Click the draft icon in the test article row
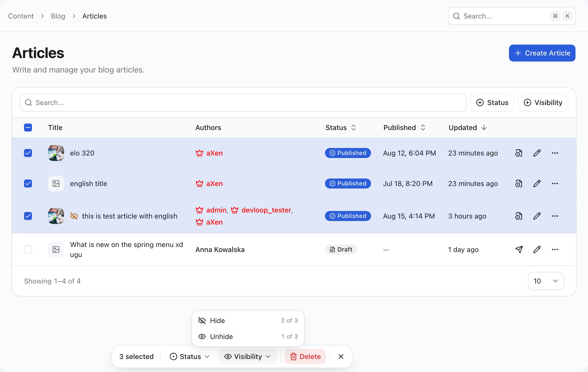This screenshot has height=372, width=588. (x=519, y=216)
